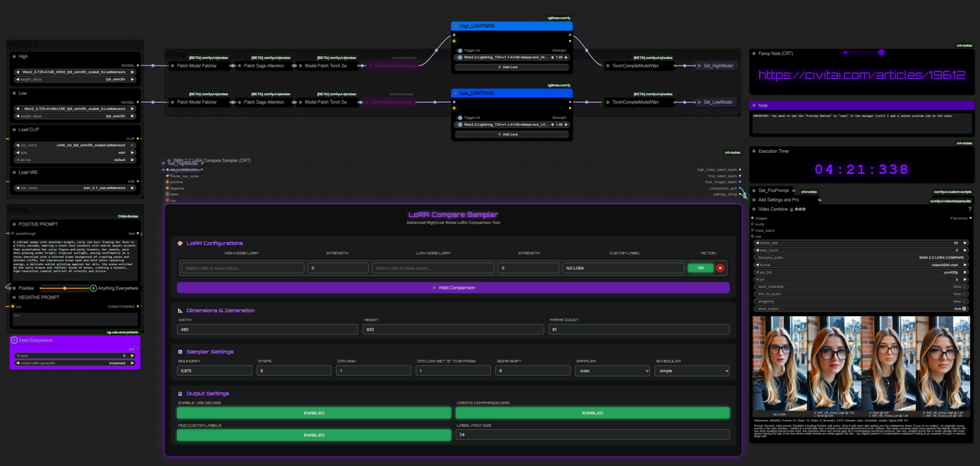
Task: Toggle Enable VAE Decode
Action: [314, 413]
